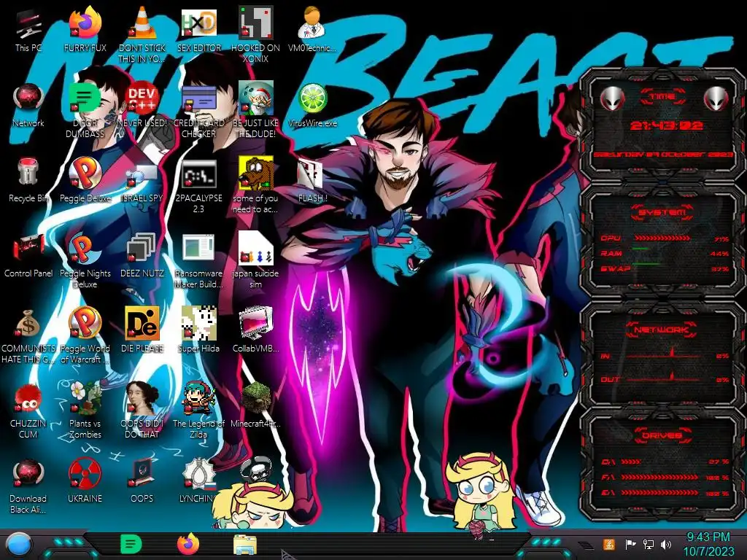Select the Network desktop icon

coord(28,106)
